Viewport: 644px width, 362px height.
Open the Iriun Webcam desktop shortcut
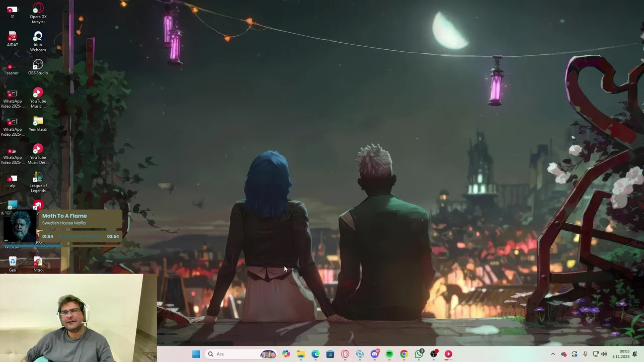pyautogui.click(x=38, y=41)
